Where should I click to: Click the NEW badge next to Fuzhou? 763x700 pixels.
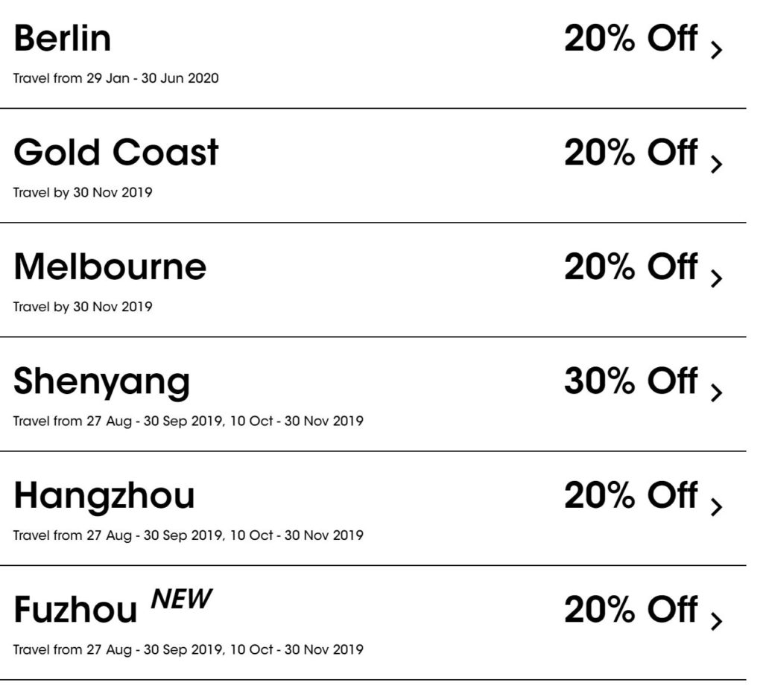click(182, 599)
